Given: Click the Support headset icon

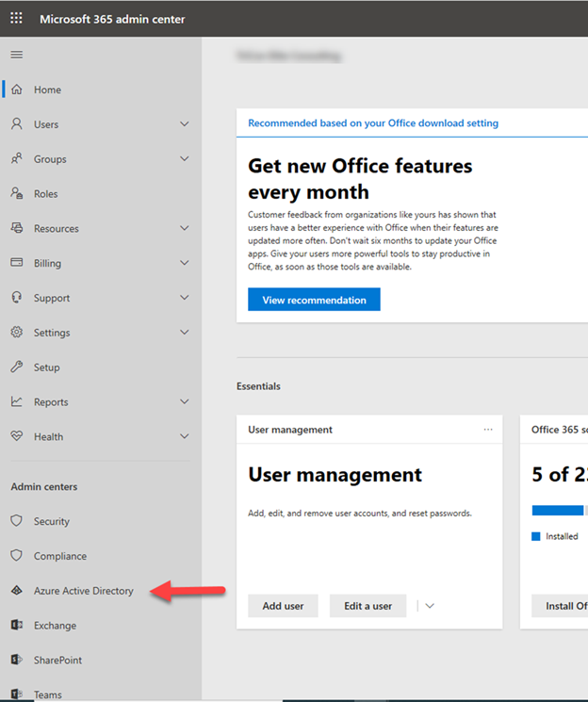Looking at the screenshot, I should pyautogui.click(x=17, y=297).
